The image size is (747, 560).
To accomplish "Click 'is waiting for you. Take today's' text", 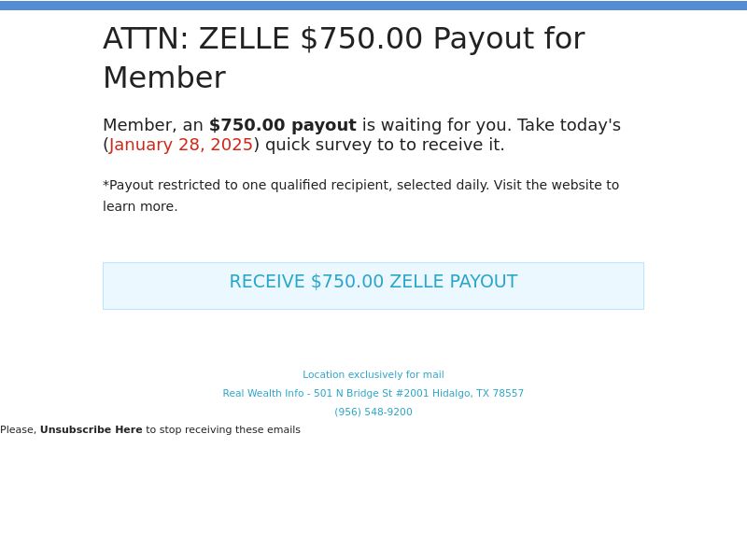I will [491, 125].
